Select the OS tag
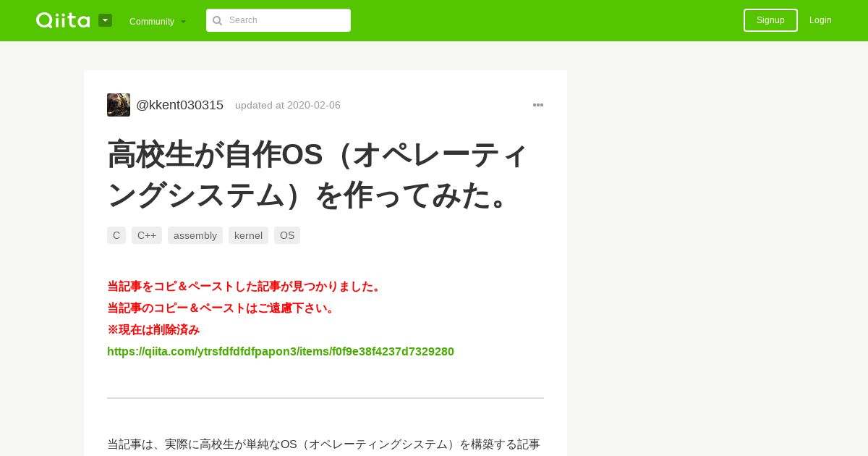The width and height of the screenshot is (868, 456). click(287, 235)
